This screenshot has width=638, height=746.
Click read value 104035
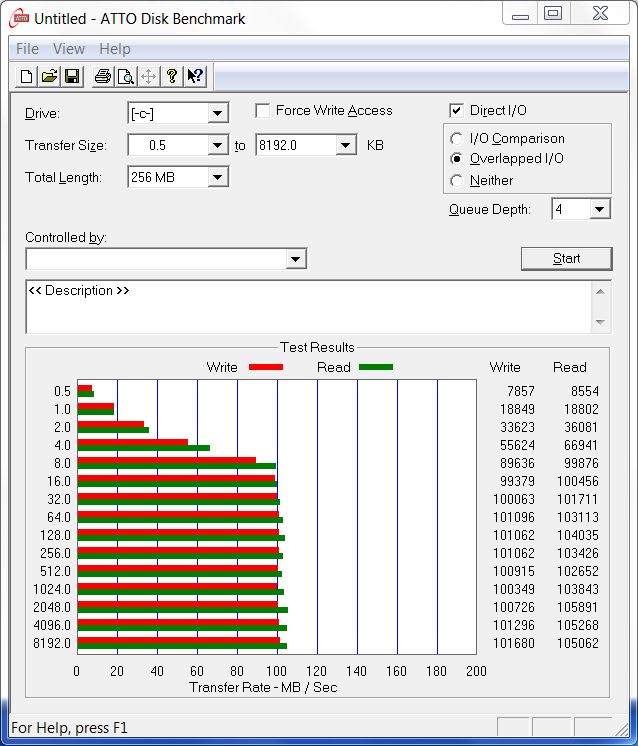click(x=578, y=535)
